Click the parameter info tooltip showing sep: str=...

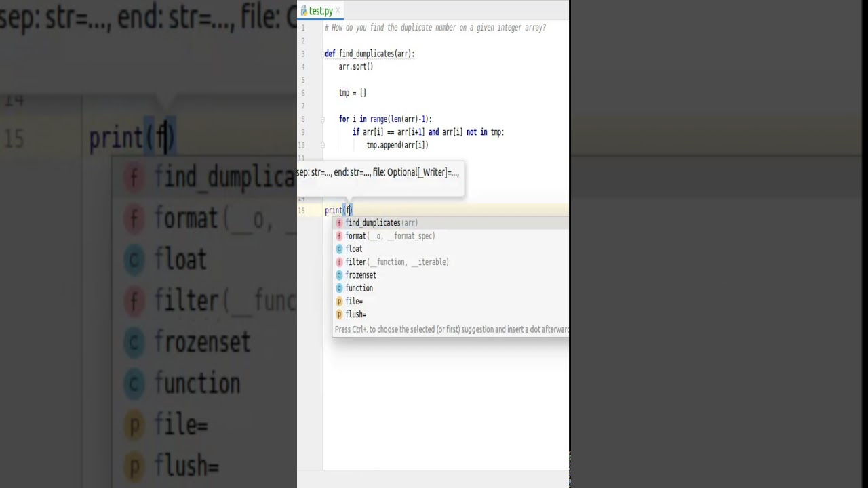click(x=380, y=178)
